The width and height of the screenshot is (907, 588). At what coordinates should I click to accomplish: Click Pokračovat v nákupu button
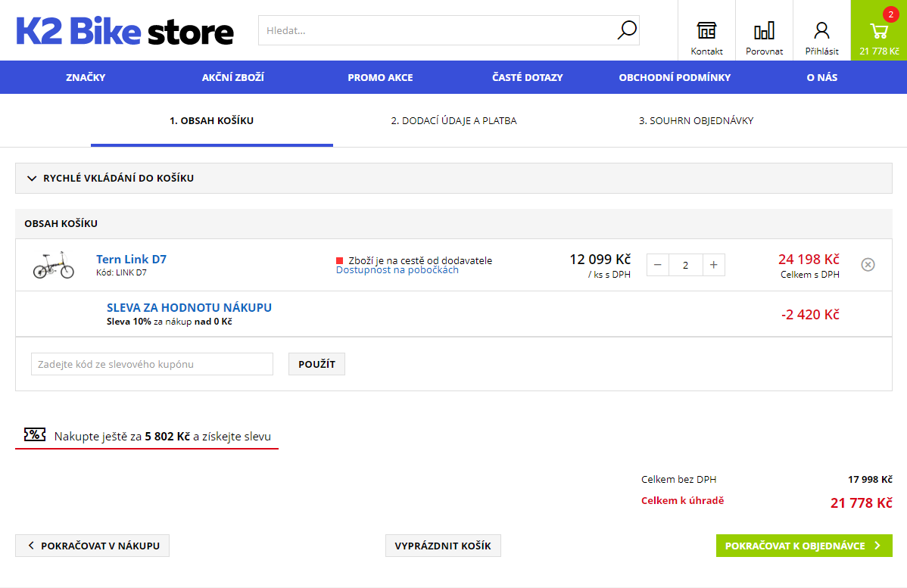(x=92, y=546)
